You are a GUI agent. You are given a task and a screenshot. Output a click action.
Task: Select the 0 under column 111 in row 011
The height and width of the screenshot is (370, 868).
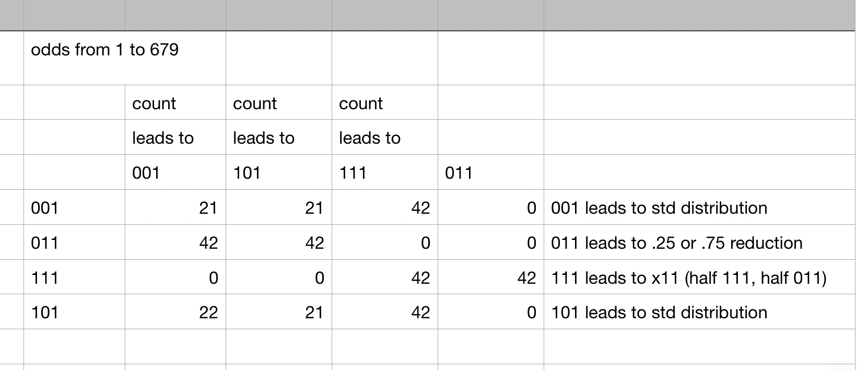point(425,243)
